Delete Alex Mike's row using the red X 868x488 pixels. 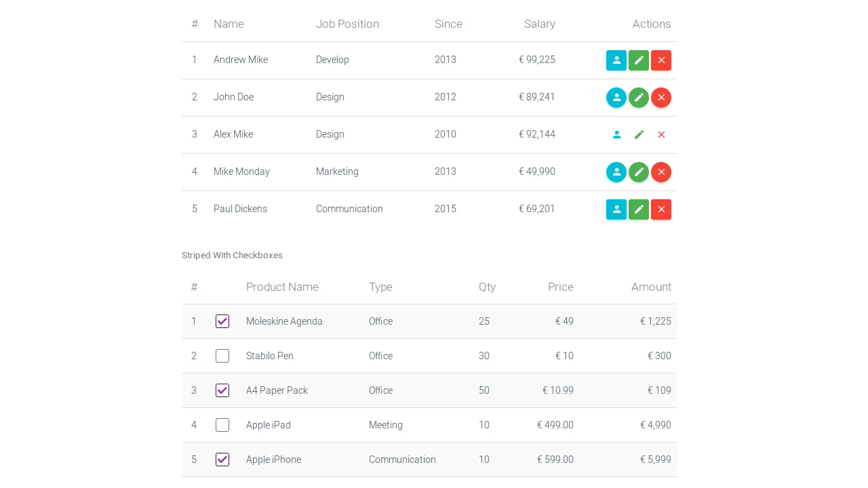(661, 134)
